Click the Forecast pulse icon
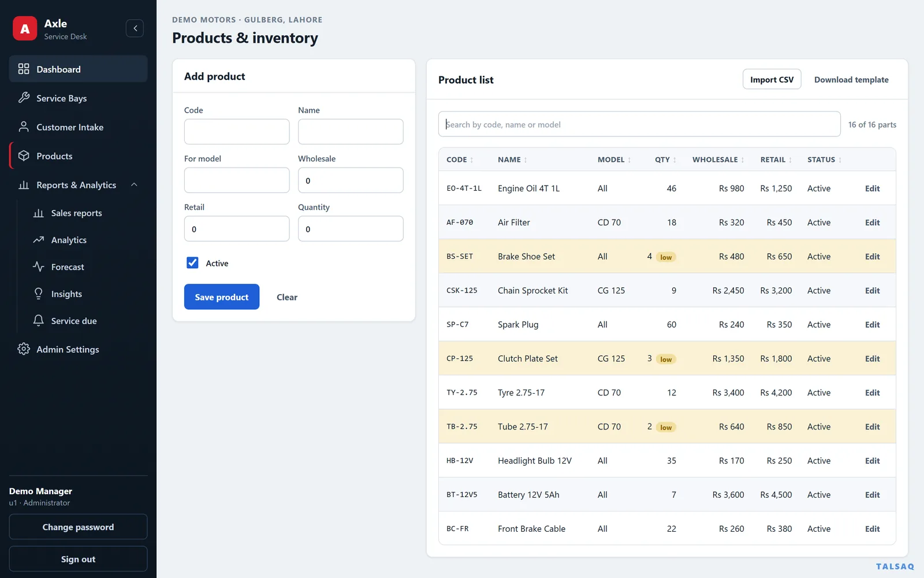The width and height of the screenshot is (924, 578). click(39, 266)
